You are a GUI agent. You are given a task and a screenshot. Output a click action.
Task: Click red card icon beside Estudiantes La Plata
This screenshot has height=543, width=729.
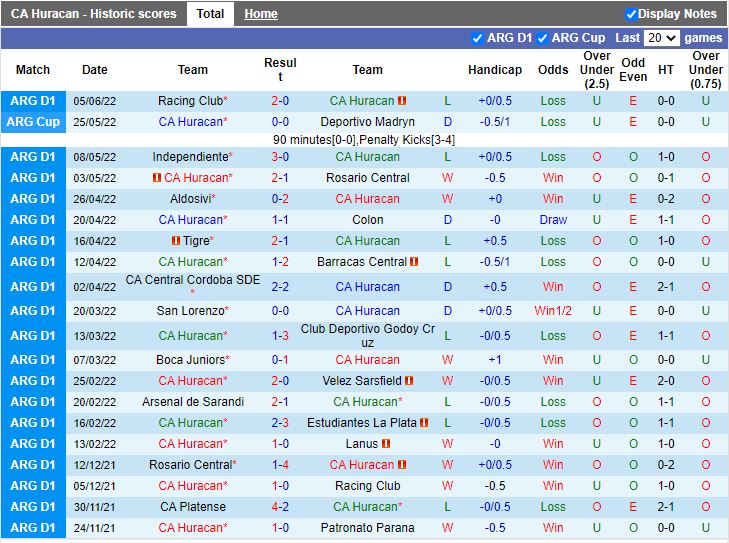point(423,423)
